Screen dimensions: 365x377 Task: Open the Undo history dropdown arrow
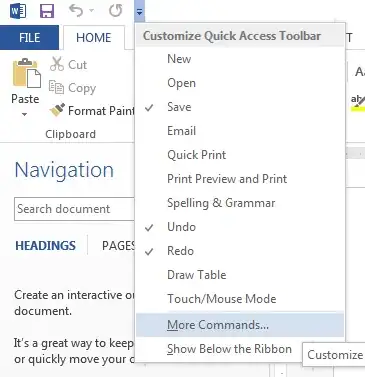click(91, 11)
